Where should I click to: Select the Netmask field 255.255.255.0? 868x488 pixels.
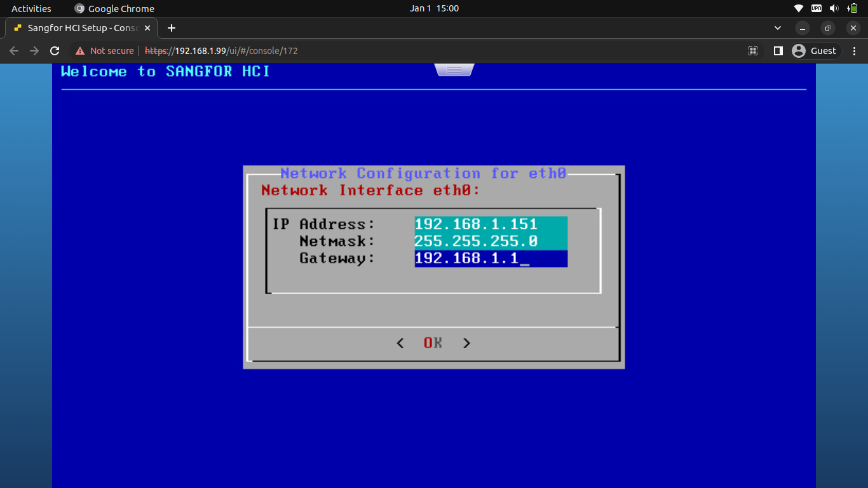[491, 241]
